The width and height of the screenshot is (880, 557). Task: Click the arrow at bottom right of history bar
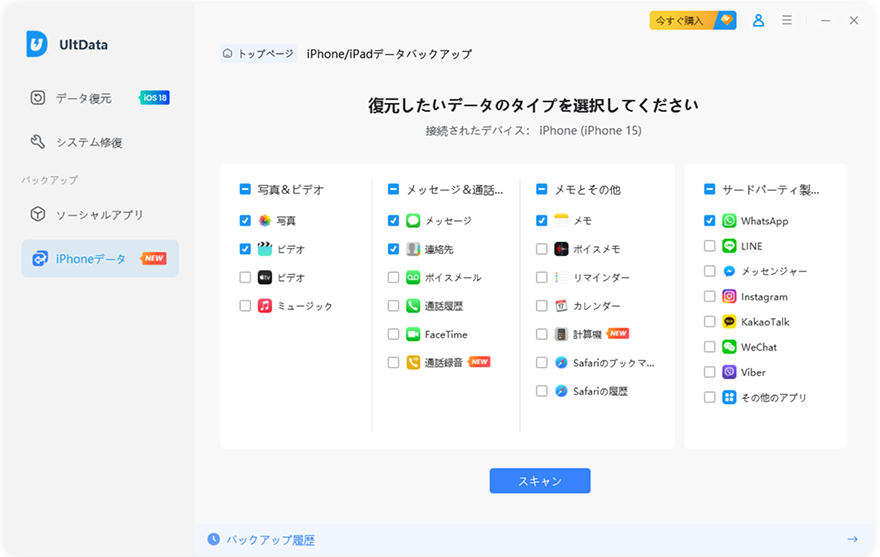tap(852, 540)
